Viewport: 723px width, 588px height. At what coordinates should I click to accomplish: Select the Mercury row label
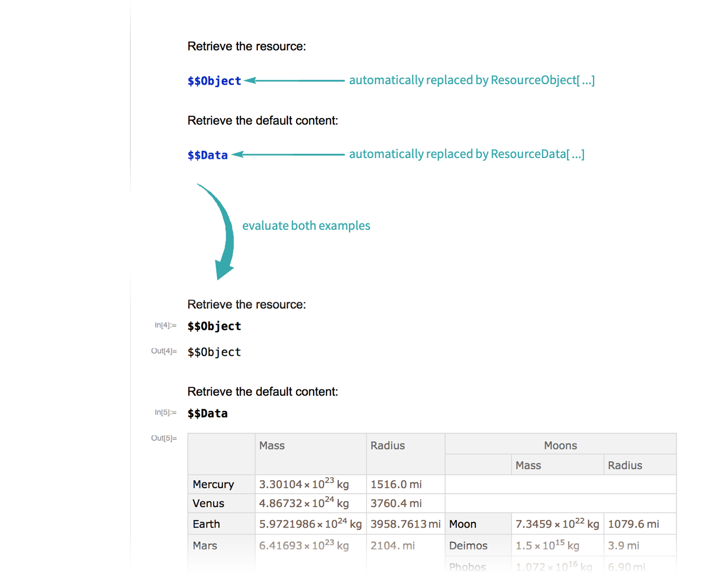(x=213, y=484)
